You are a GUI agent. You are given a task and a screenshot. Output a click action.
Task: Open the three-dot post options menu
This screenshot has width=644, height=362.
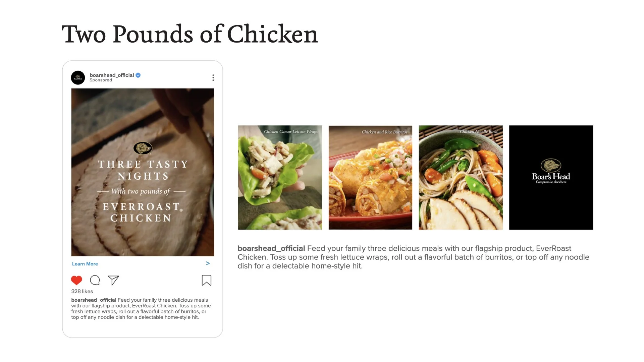213,78
